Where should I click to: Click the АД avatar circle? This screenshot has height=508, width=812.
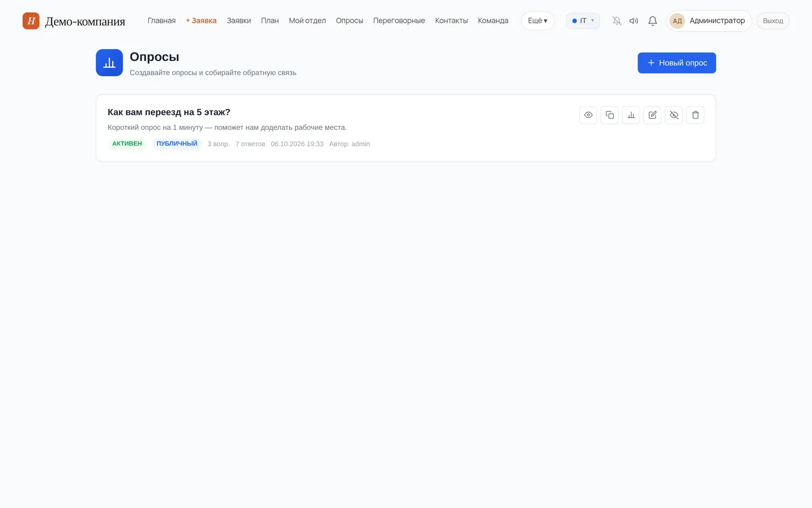(677, 21)
